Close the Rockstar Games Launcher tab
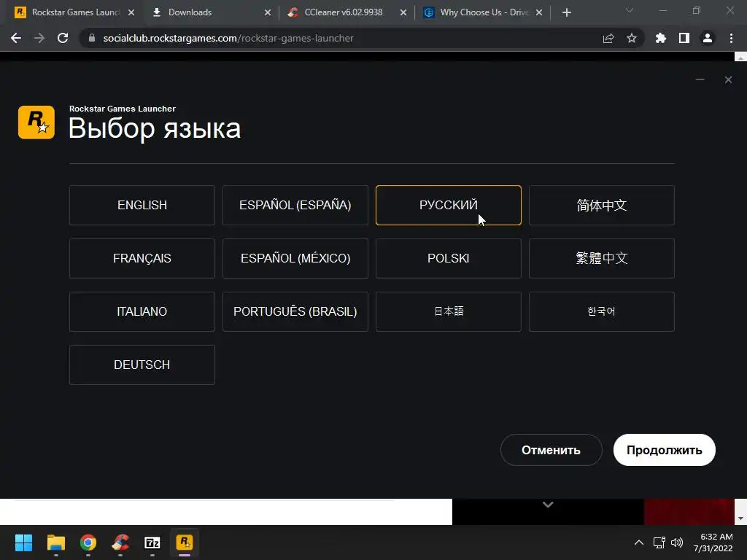747x560 pixels. click(x=131, y=13)
